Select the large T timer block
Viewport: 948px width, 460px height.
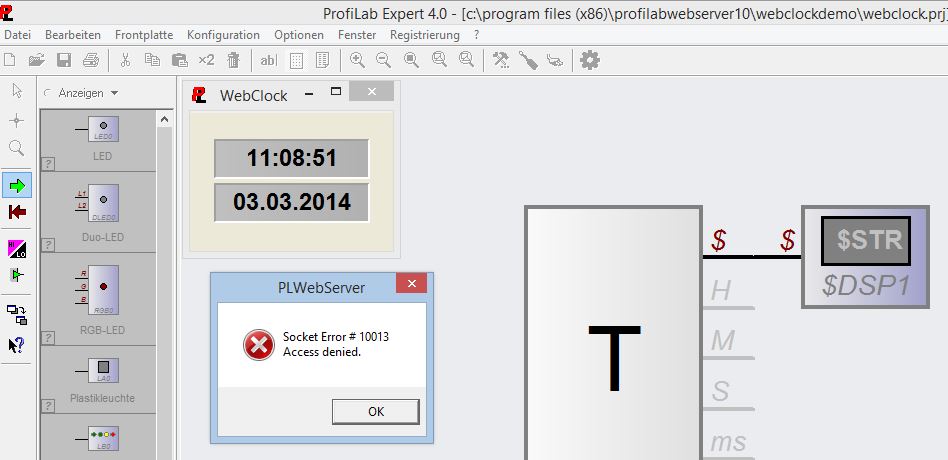click(613, 333)
